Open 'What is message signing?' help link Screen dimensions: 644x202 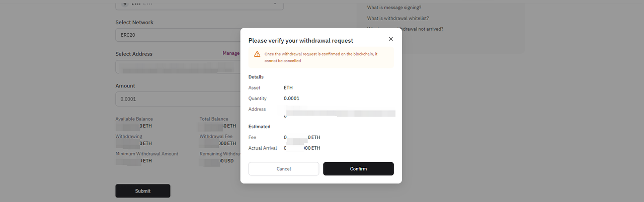click(394, 7)
